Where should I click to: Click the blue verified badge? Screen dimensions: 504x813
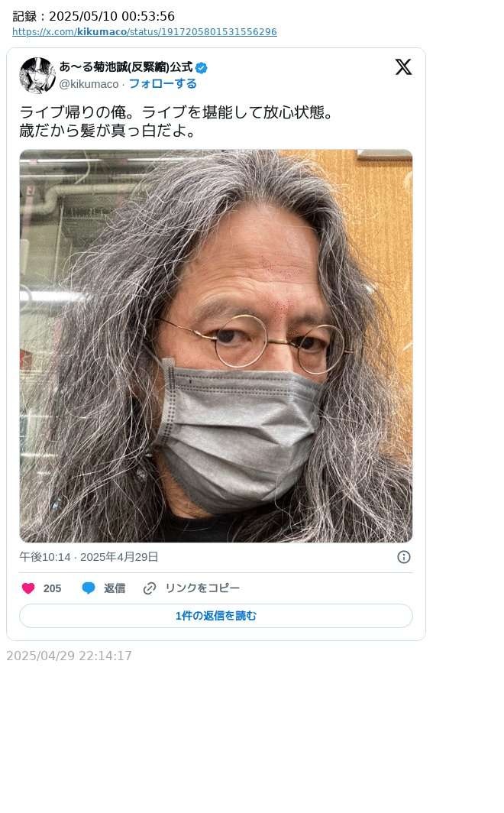[202, 67]
